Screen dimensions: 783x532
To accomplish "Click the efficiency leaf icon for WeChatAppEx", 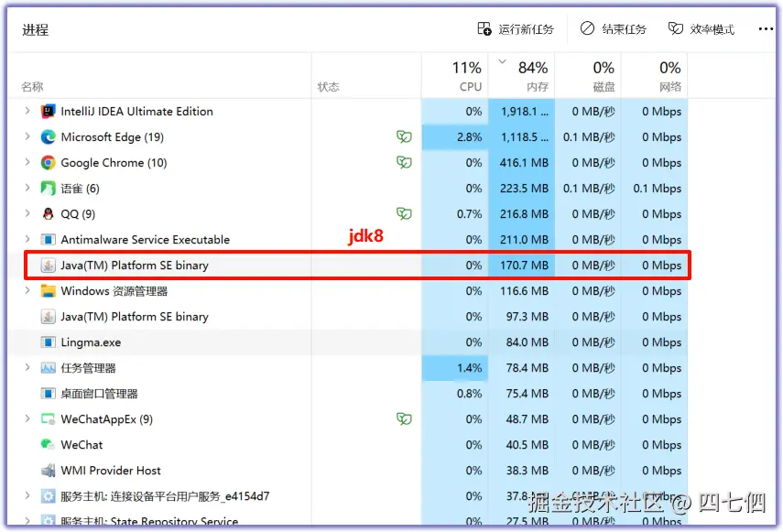I will [404, 418].
